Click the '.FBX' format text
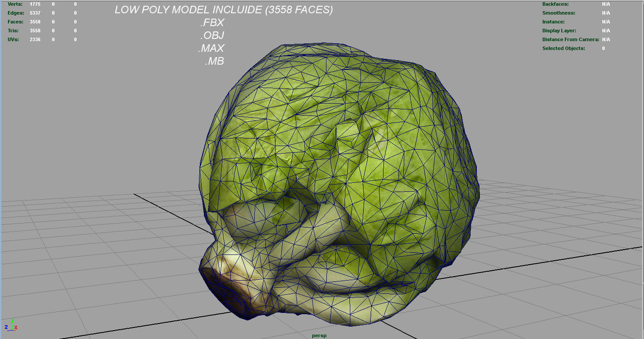The image size is (644, 339). tap(212, 23)
